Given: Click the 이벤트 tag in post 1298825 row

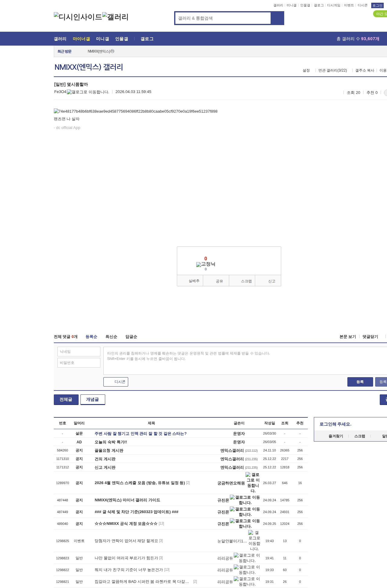Looking at the screenshot, I should [79, 541].
